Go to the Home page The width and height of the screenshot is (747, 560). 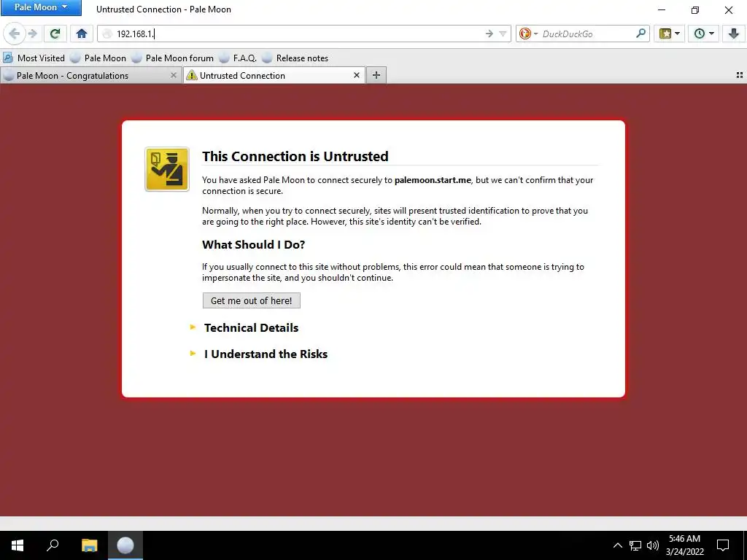click(82, 34)
